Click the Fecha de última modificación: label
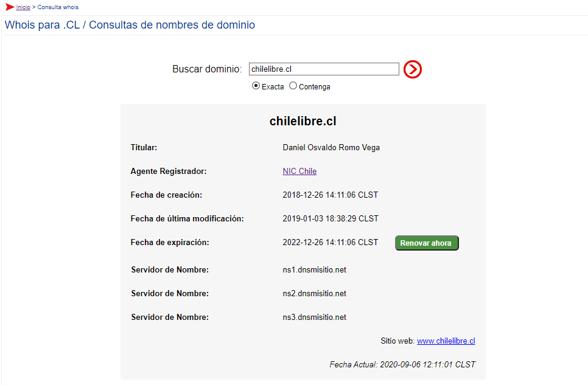The width and height of the screenshot is (588, 385). click(187, 218)
